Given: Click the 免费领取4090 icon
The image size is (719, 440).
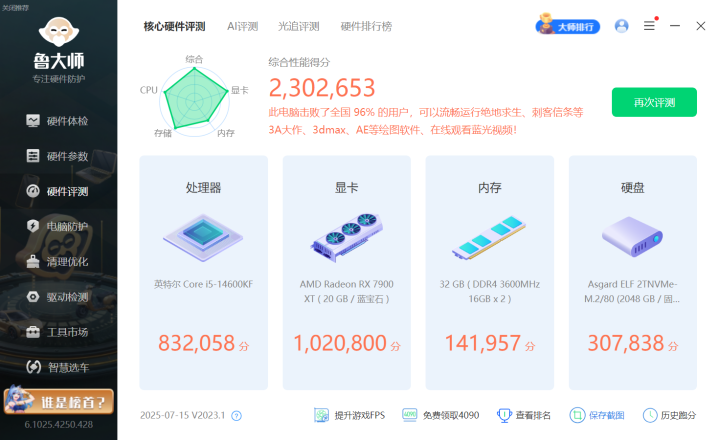Looking at the screenshot, I should (x=409, y=415).
